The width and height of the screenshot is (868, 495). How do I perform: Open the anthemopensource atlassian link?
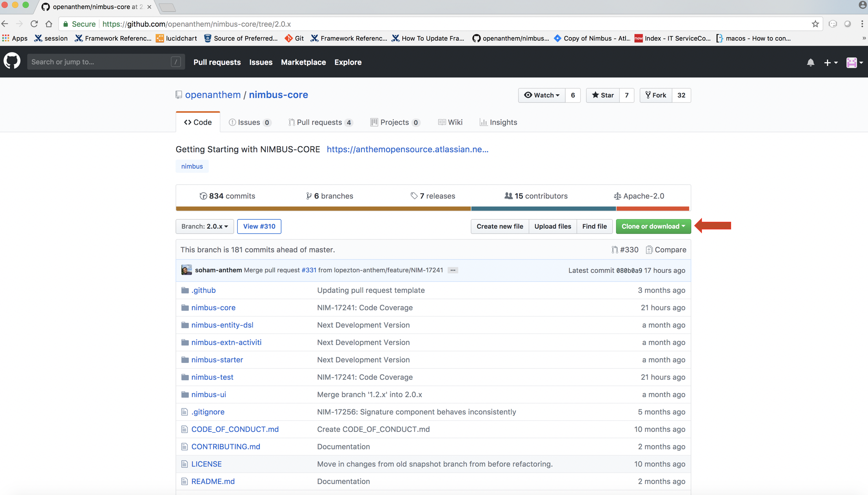(408, 149)
